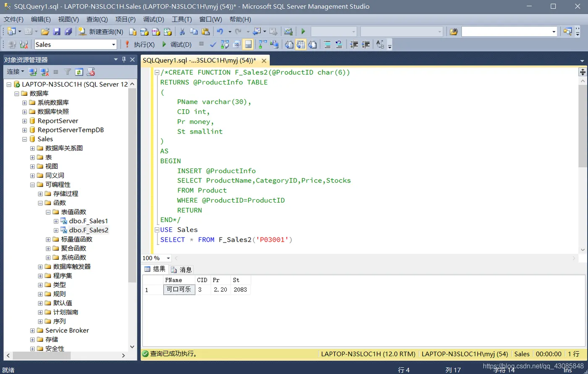
Task: Open the Sales database dropdown
Action: (113, 45)
